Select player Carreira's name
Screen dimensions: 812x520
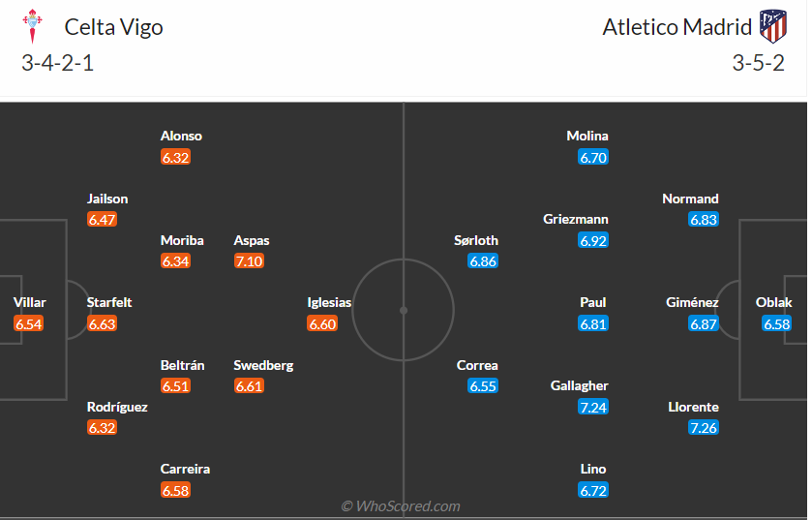185,470
